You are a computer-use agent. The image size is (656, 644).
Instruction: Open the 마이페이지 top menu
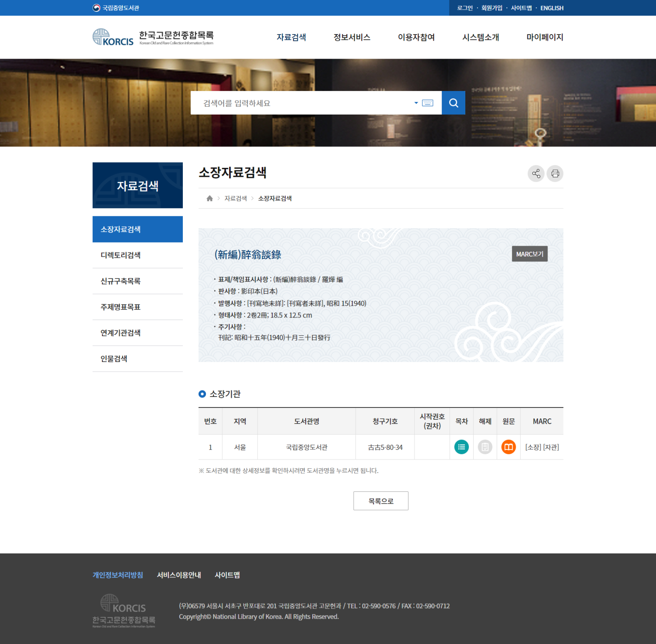point(545,37)
